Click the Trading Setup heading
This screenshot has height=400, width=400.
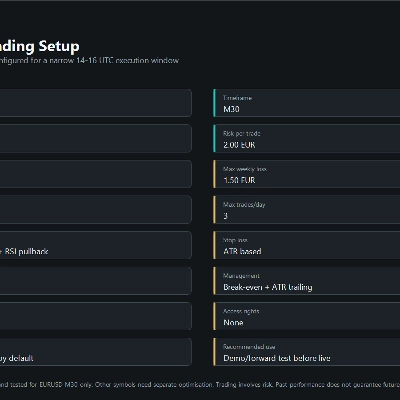pyautogui.click(x=40, y=46)
